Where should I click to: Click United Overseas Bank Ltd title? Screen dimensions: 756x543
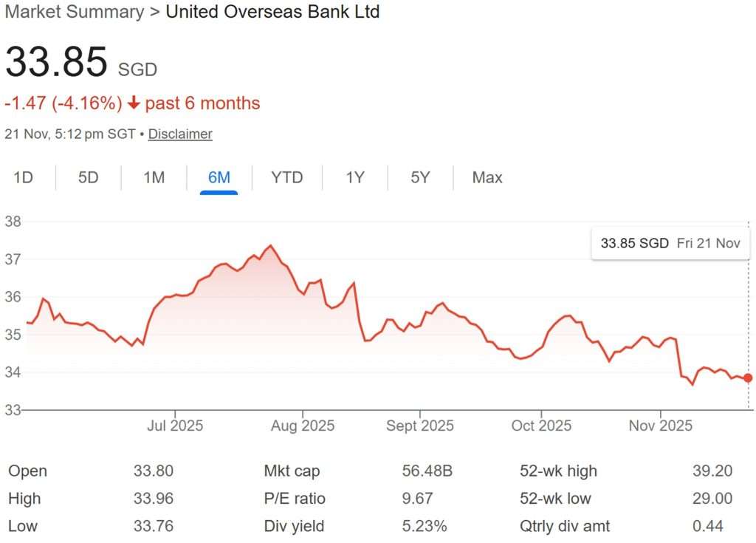(x=273, y=12)
